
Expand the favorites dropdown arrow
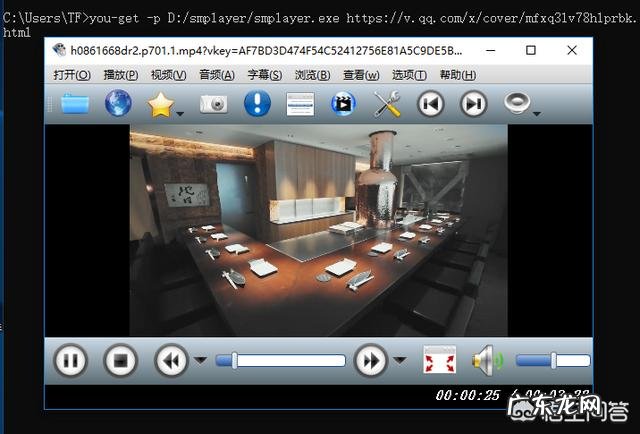pos(180,114)
